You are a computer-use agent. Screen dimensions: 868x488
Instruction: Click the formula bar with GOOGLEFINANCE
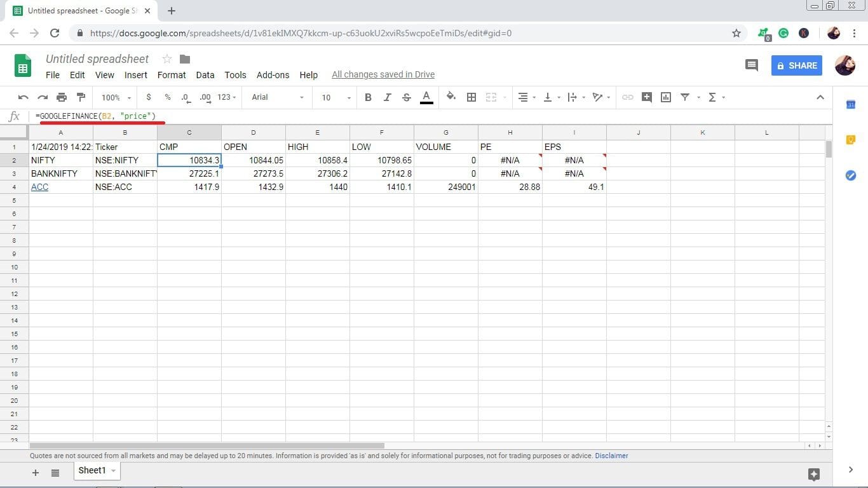coord(432,116)
